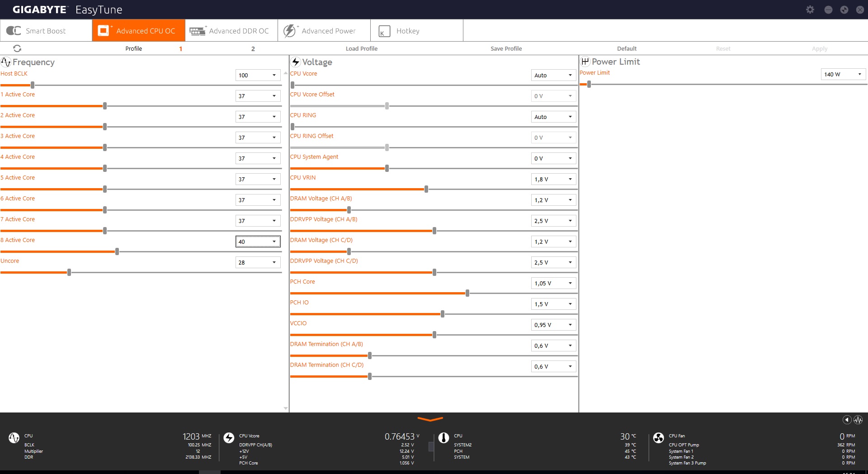868x474 pixels.
Task: Click the CPU VRIN slider handle
Action: point(426,189)
